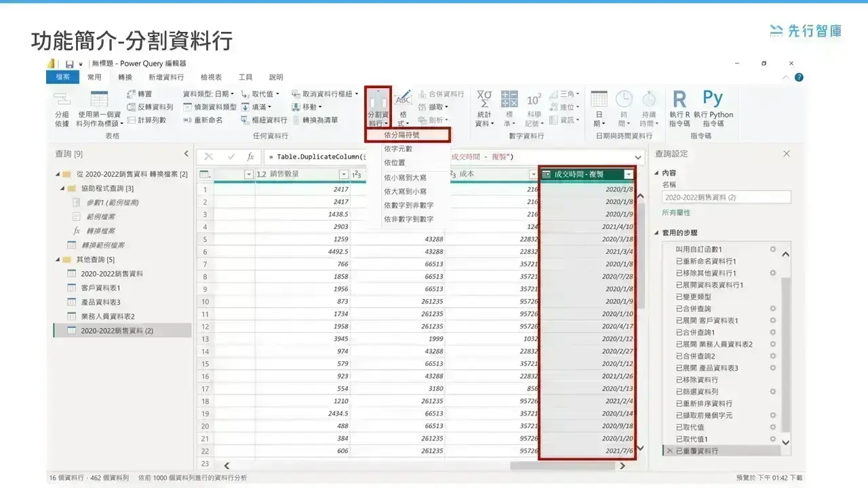Click the save icon in title bar
The image size is (868, 488).
click(x=69, y=63)
